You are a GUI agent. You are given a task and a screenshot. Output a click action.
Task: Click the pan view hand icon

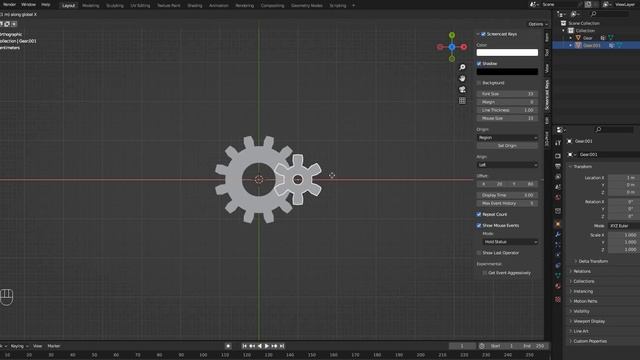(462, 78)
